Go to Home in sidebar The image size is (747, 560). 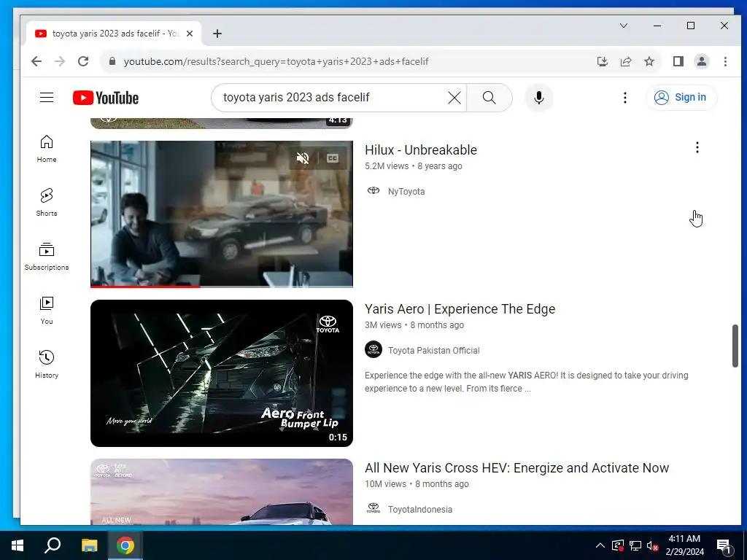[47, 149]
